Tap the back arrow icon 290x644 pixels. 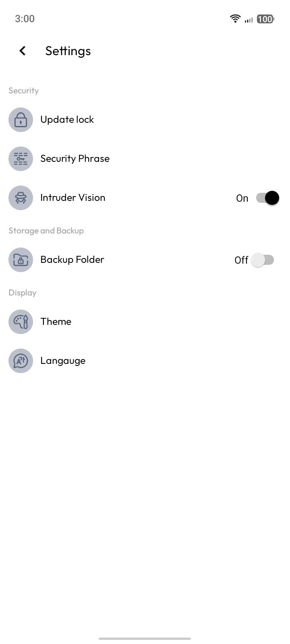point(23,51)
